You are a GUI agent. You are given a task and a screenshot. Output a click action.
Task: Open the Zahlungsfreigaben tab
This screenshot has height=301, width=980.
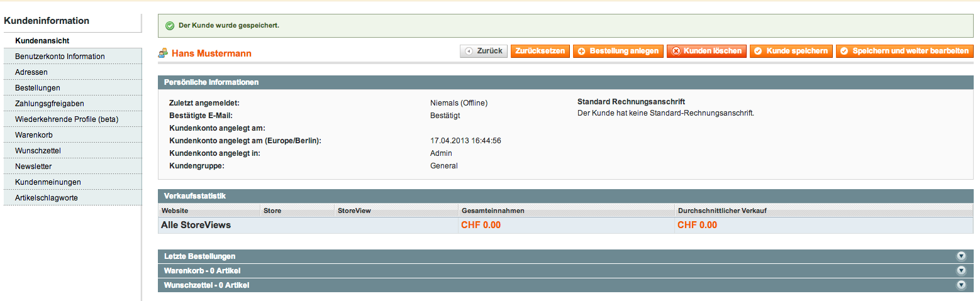(50, 104)
